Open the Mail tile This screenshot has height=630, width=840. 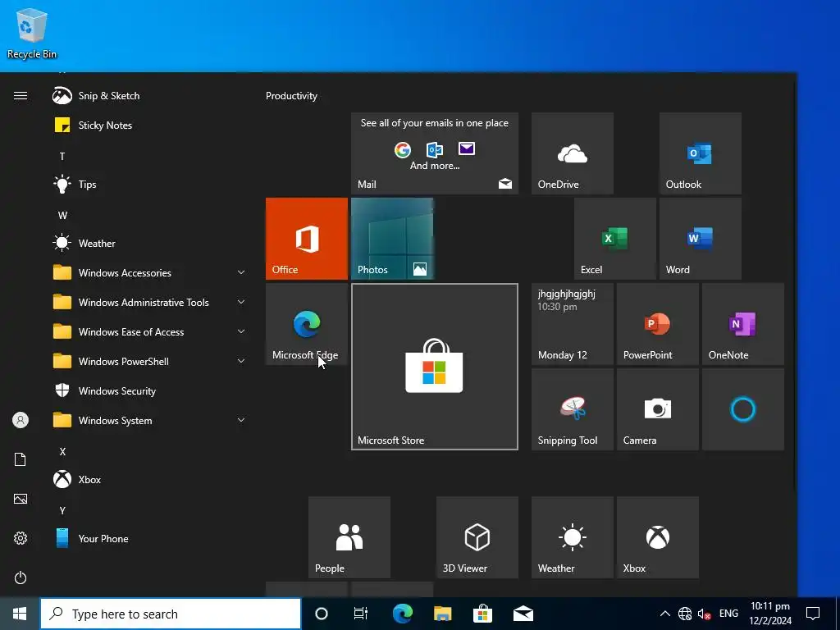tap(435, 153)
